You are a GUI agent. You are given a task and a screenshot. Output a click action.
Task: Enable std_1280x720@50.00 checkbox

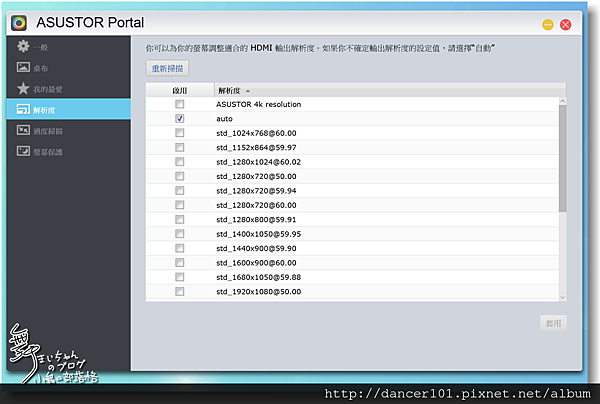(x=179, y=176)
